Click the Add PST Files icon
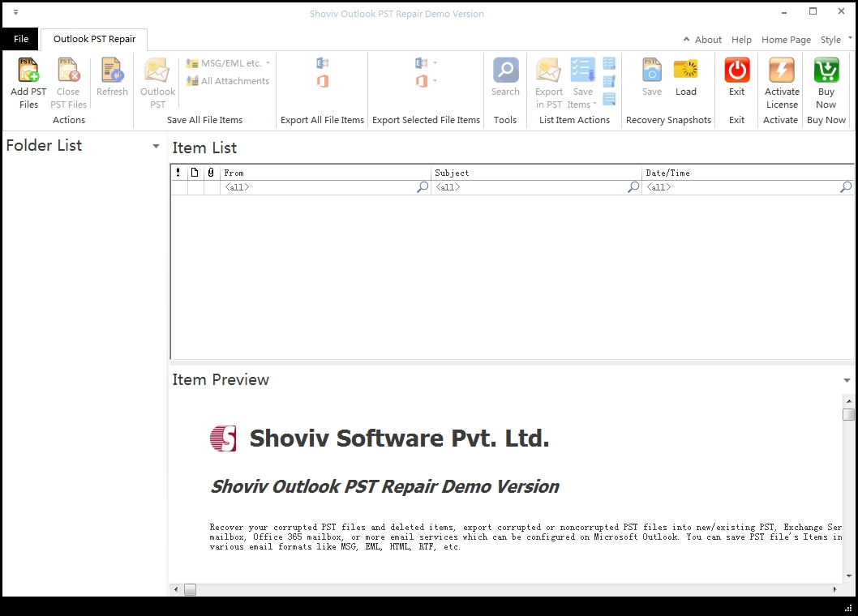This screenshot has width=858, height=616. click(28, 70)
